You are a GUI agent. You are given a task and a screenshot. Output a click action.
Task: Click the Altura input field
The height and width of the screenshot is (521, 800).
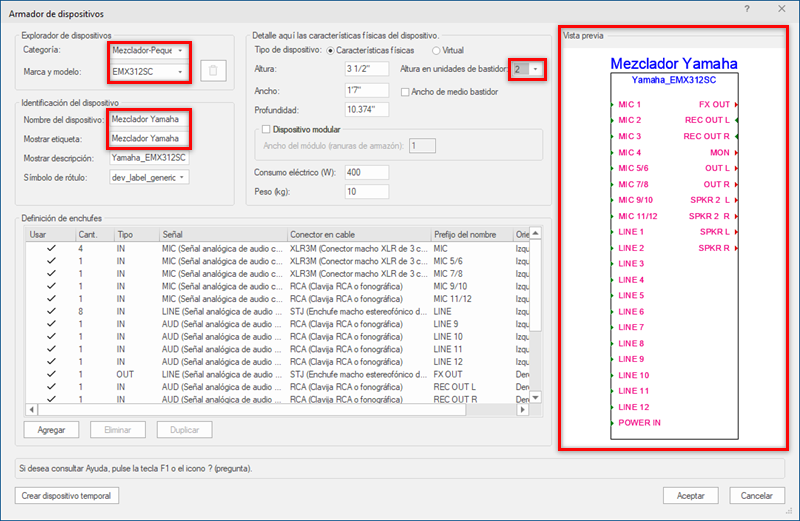367,69
